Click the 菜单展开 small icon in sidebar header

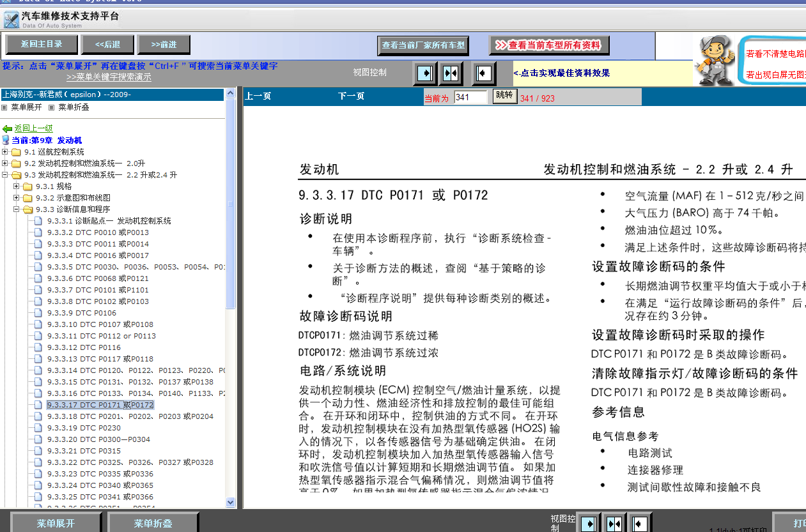[x=4, y=107]
